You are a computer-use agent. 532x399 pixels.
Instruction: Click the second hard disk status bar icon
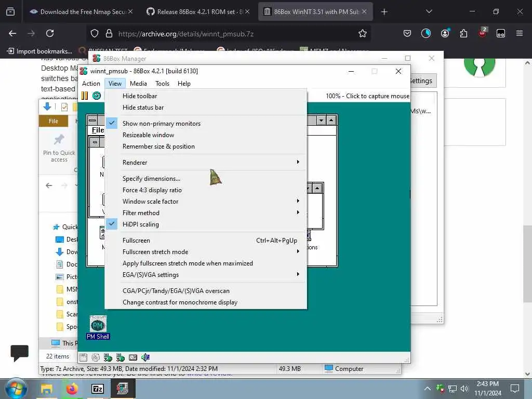point(121,357)
